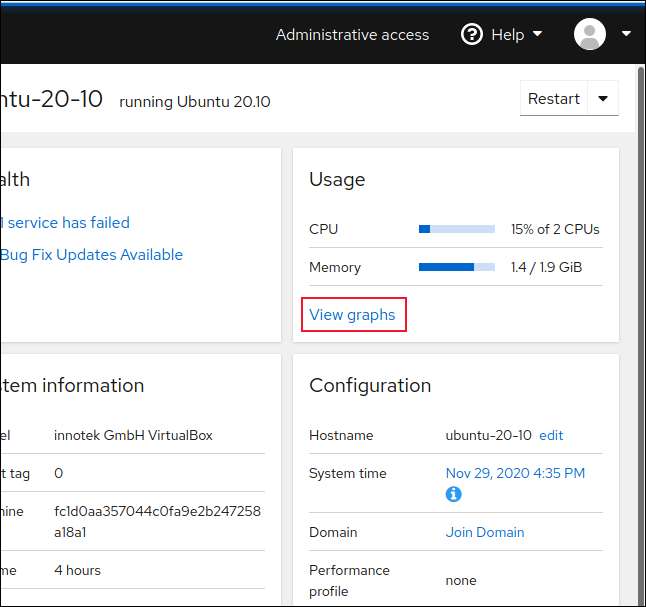The image size is (646, 607).
Task: Click the Help question mark icon
Action: (472, 34)
